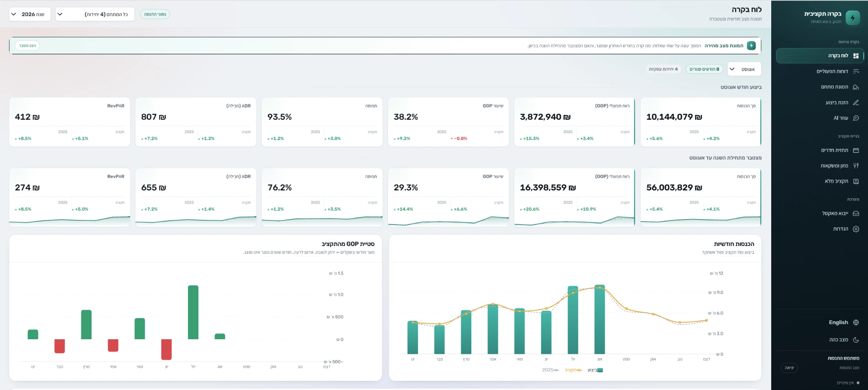This screenshot has width=868, height=390.
Task: Click the 56,003,829 ₪ year-to-date income value
Action: 674,188
